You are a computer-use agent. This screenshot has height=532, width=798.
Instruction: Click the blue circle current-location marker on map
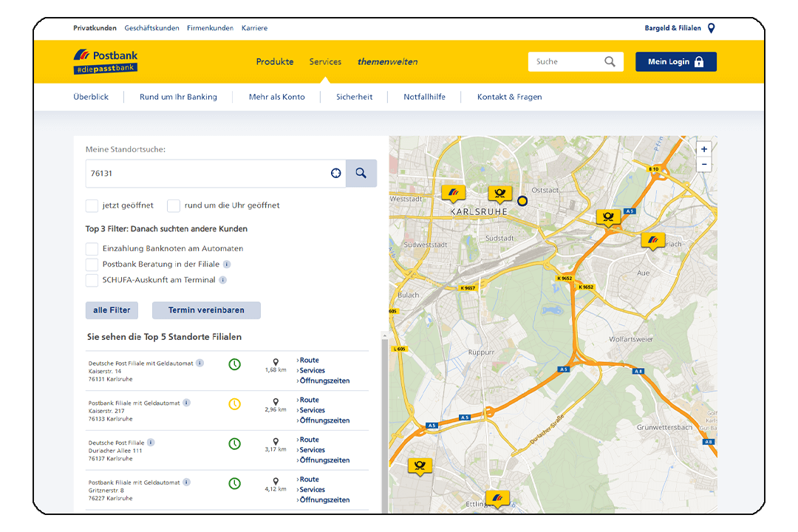(x=522, y=201)
